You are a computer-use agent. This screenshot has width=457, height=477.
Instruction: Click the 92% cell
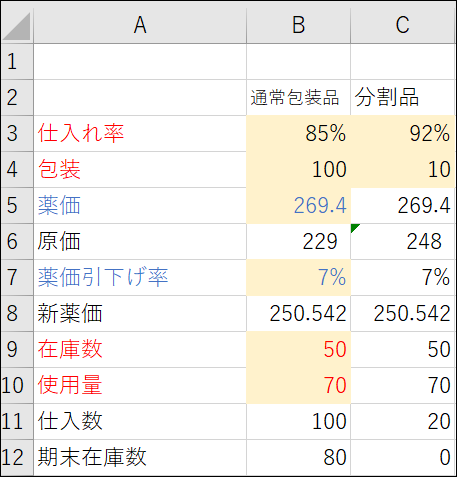click(x=403, y=134)
